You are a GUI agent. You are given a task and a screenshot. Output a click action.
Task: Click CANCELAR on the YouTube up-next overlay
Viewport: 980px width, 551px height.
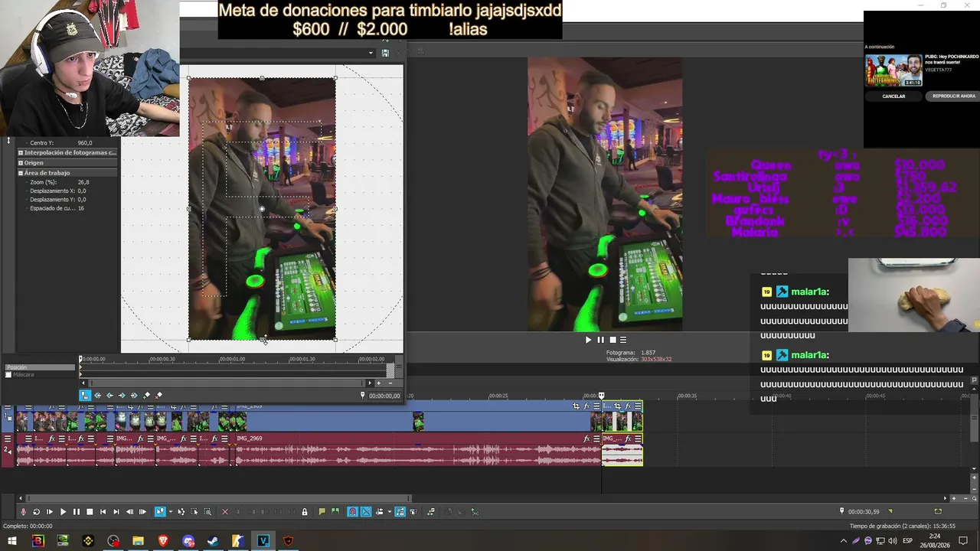tap(893, 96)
